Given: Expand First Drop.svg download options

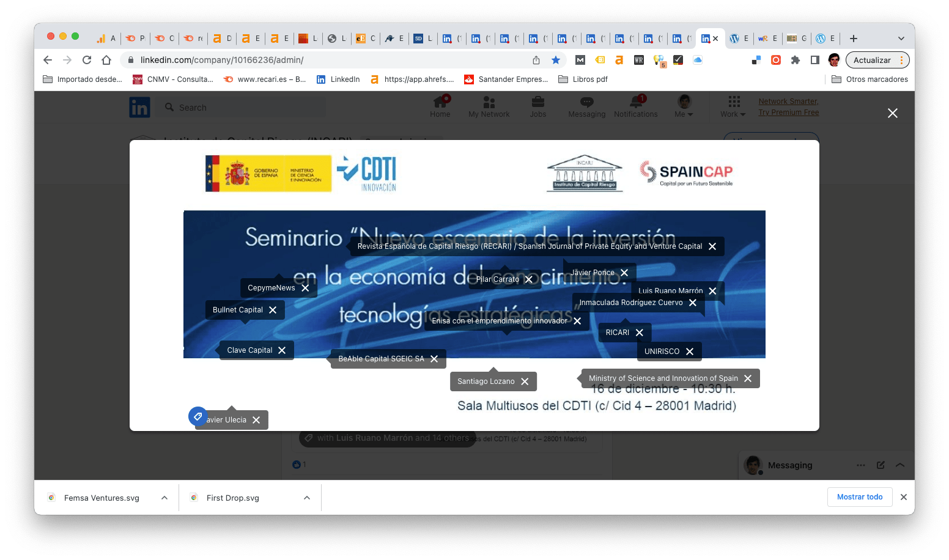Looking at the screenshot, I should point(307,498).
